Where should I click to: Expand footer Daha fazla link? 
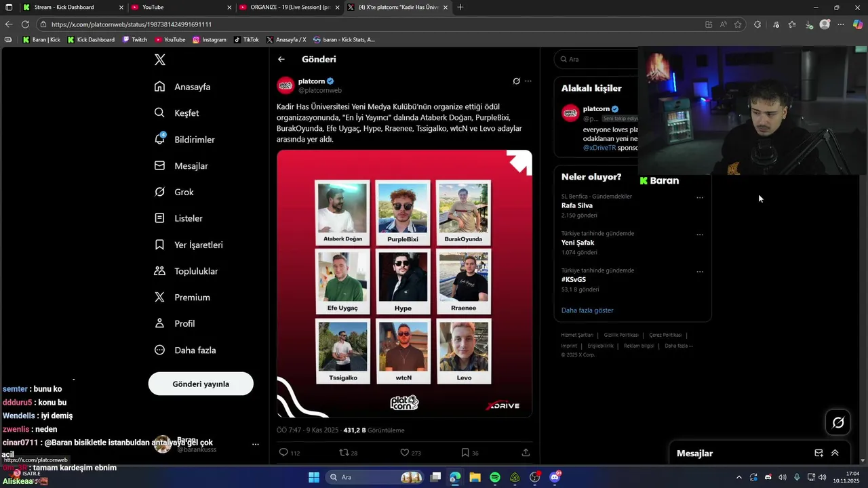(x=679, y=346)
